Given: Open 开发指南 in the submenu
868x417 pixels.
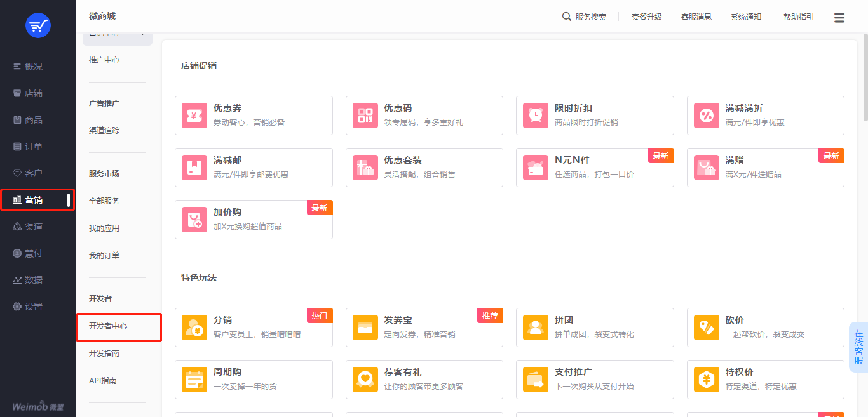Looking at the screenshot, I should point(104,353).
